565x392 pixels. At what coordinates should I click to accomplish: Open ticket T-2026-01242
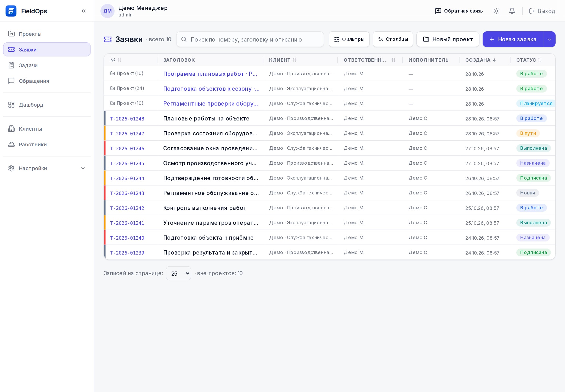click(127, 208)
